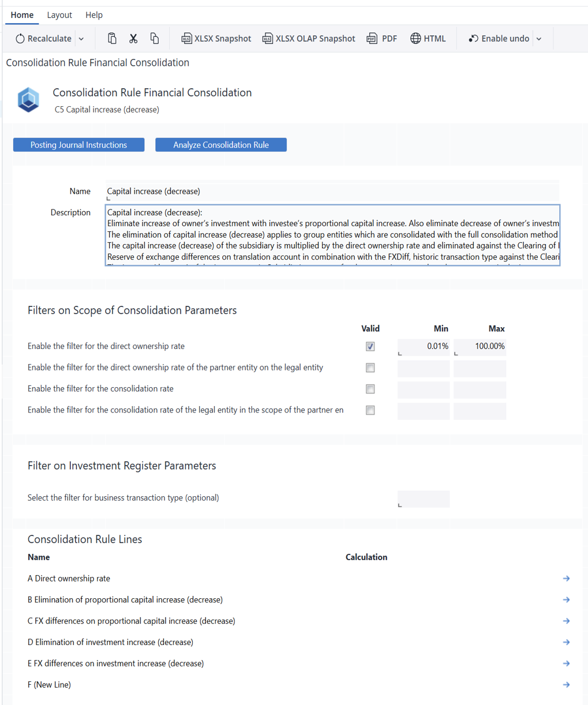Select line E FX differences on investment increase
588x705 pixels.
[115, 663]
